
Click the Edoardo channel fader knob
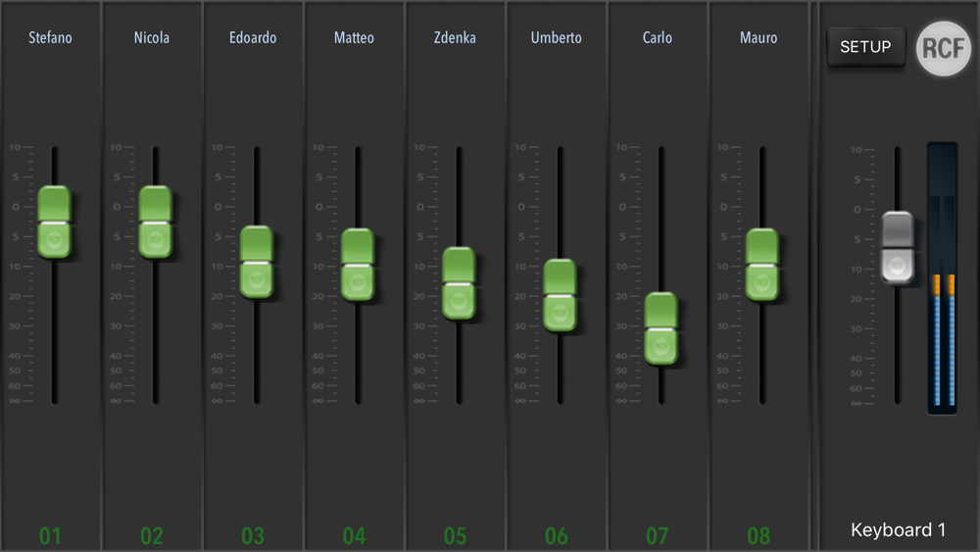tap(256, 262)
